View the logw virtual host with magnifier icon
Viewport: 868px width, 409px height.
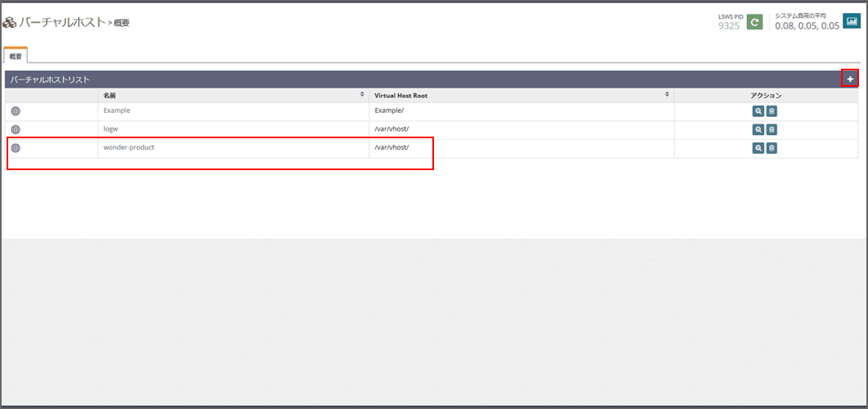pos(758,129)
